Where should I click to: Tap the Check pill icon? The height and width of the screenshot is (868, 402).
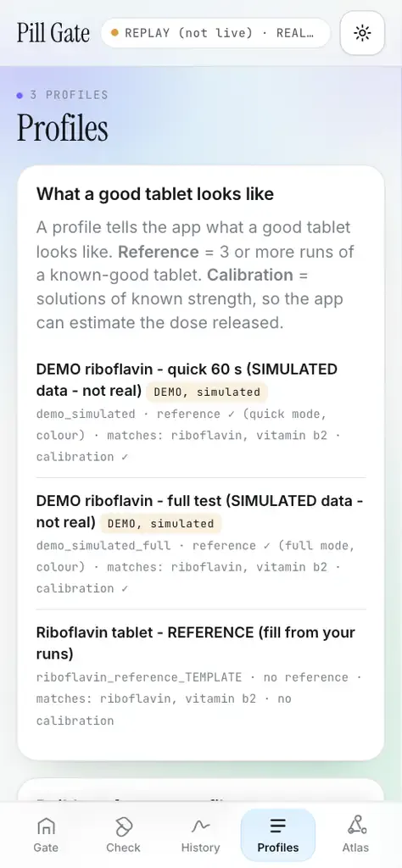click(x=123, y=826)
